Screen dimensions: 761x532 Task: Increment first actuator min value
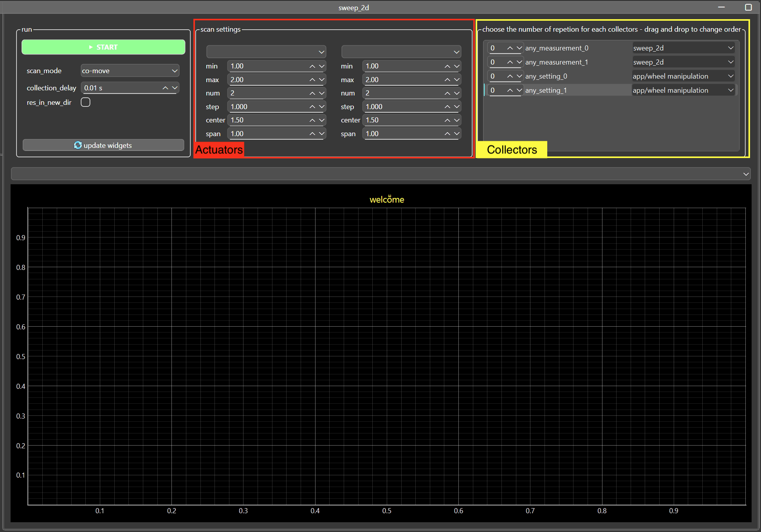pyautogui.click(x=312, y=66)
